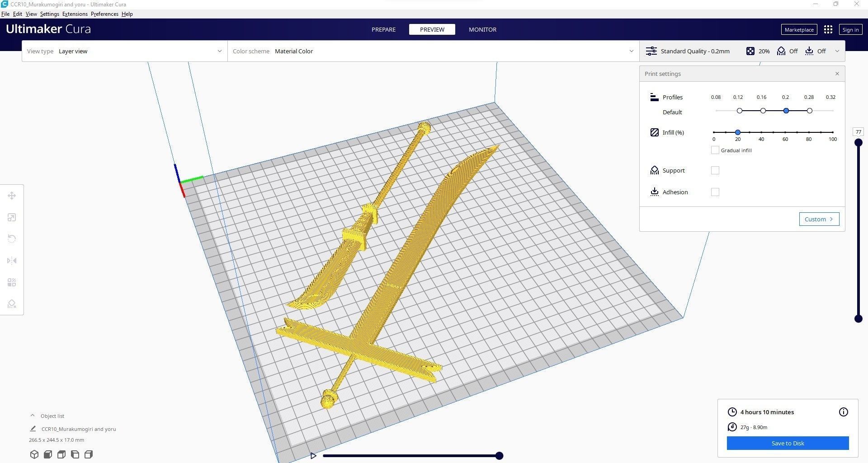Click the layer slider lower handle
The width and height of the screenshot is (868, 463).
(858, 319)
